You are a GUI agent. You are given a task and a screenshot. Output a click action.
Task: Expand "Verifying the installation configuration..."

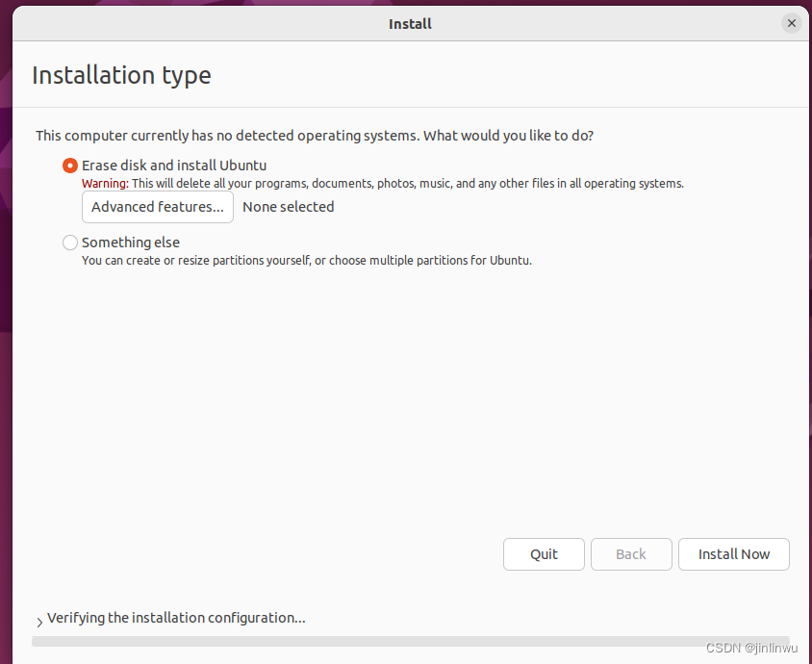coord(177,618)
